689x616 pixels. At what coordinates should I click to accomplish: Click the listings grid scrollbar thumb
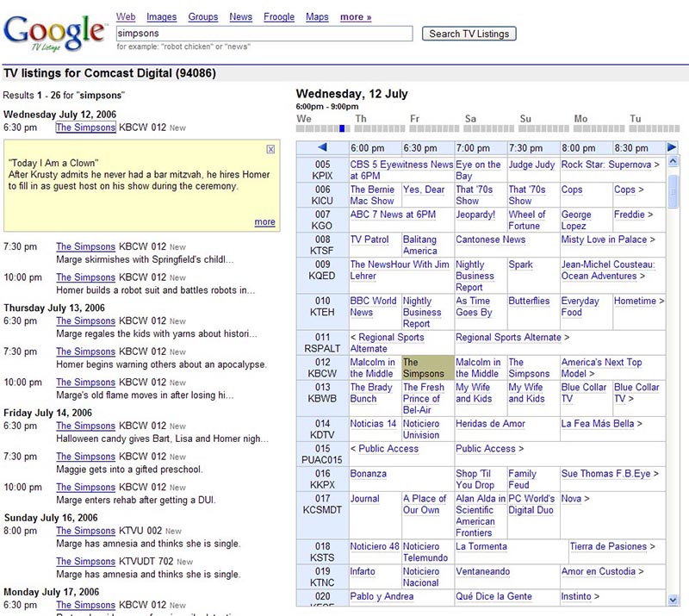(673, 190)
